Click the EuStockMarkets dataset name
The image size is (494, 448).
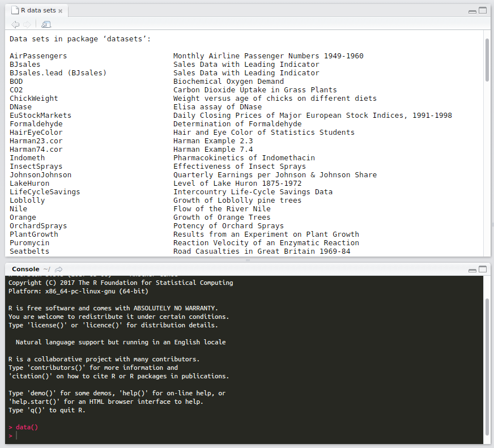tap(40, 116)
